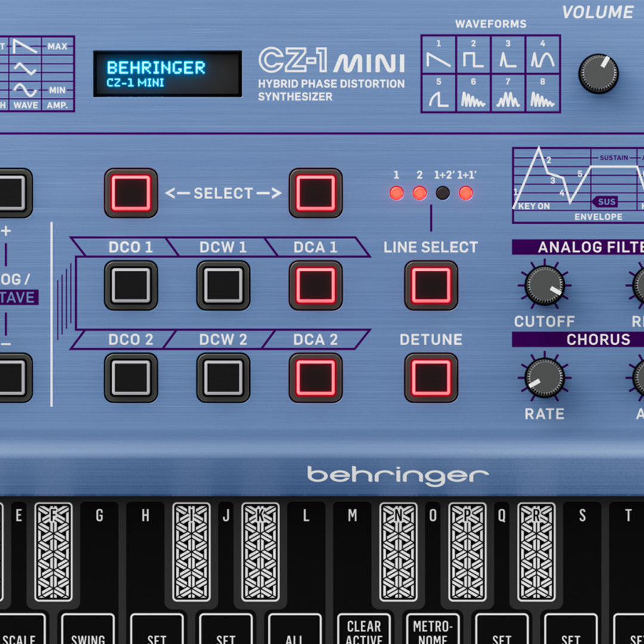Play the key labeled J
Viewport: 644px width, 644px height.
pyautogui.click(x=226, y=555)
